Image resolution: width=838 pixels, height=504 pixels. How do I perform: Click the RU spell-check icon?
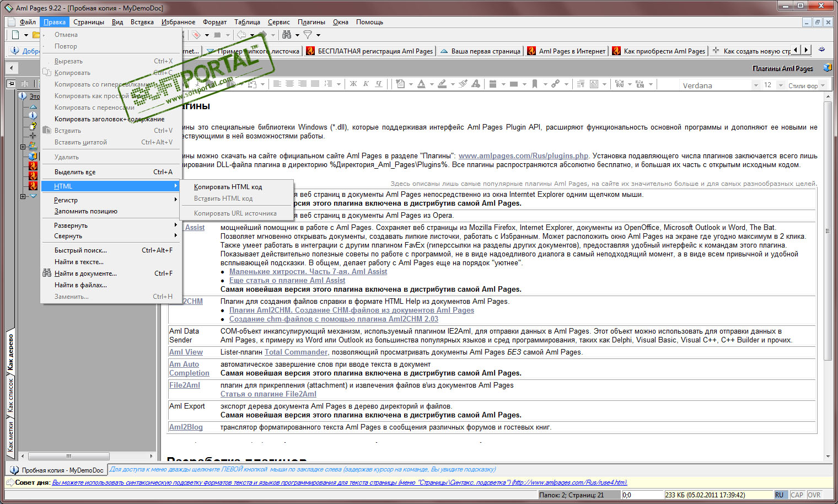(620, 84)
